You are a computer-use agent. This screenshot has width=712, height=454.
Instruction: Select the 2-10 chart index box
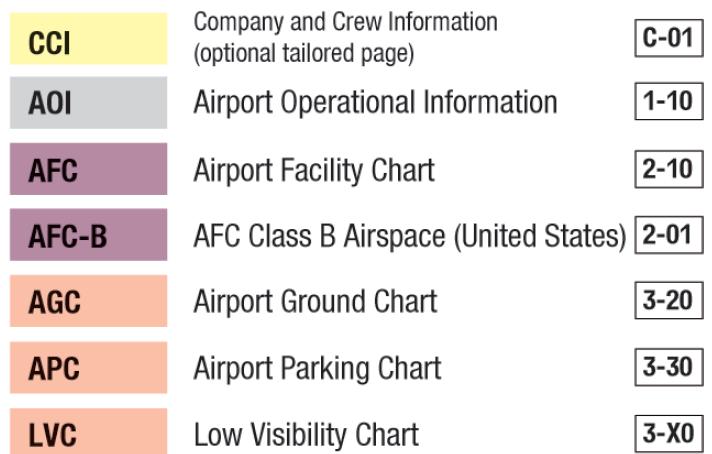pos(669,169)
